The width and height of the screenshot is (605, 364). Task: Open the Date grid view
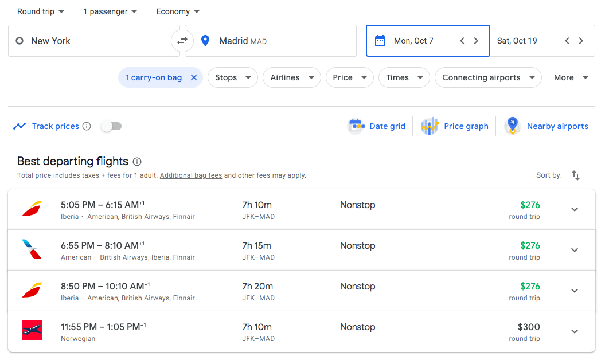coord(377,126)
